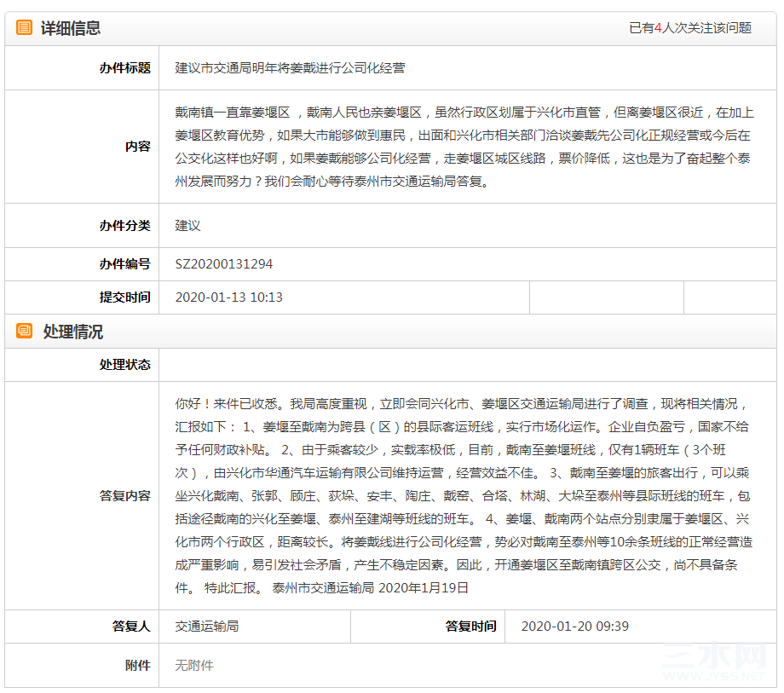The height and width of the screenshot is (693, 784).
Task: Select submit time 2020-01-13 10:13
Action: point(229,297)
